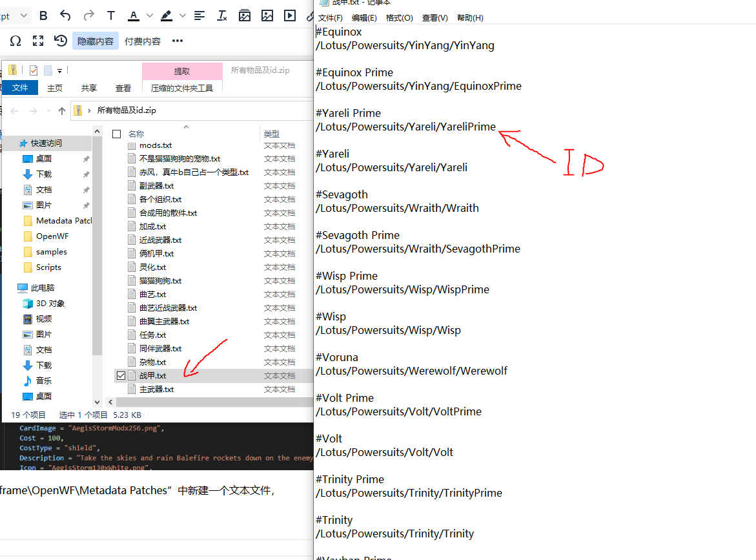Toggle the select-all checkbox beside 名称

pos(117,134)
